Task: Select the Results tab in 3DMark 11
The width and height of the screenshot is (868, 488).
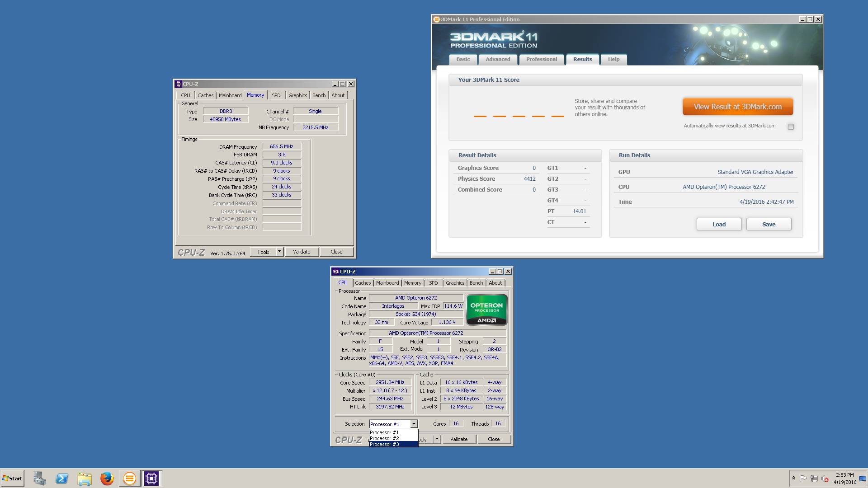Action: [x=582, y=59]
